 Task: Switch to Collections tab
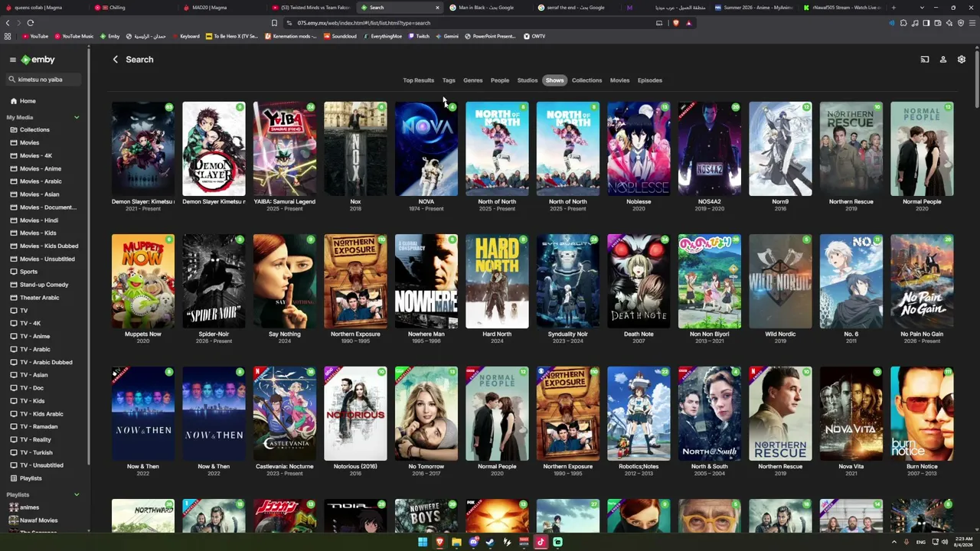pos(586,80)
